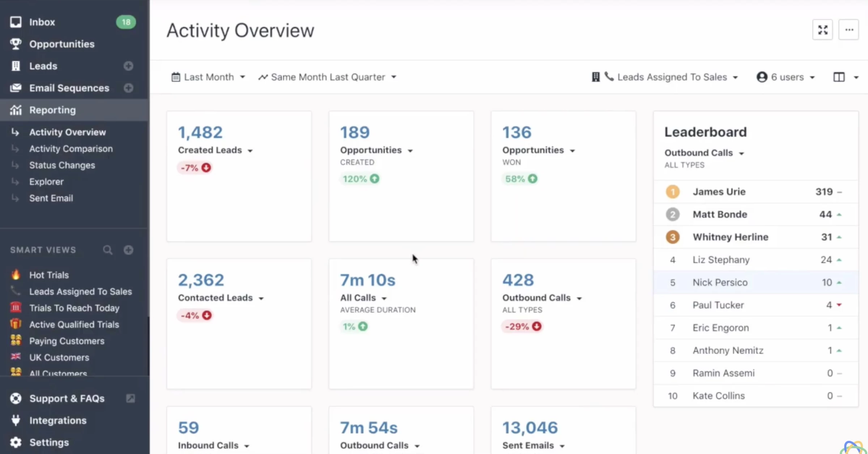Screen dimensions: 868x454
Task: Click the users avatar icon
Action: tap(762, 77)
